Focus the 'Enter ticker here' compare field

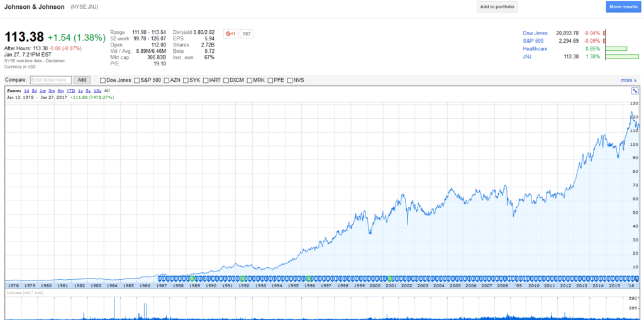(51, 80)
